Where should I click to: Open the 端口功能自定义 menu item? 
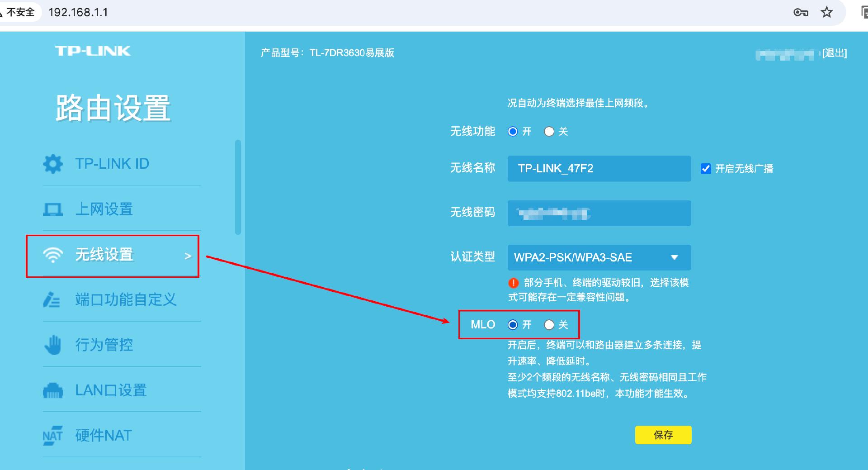coord(122,299)
